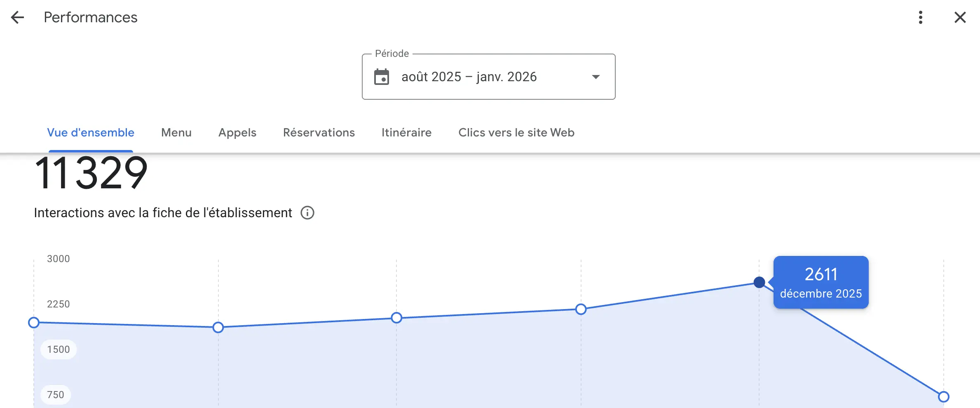Click the first data point on the chart
Viewport: 980px width, 408px height.
coord(34,322)
